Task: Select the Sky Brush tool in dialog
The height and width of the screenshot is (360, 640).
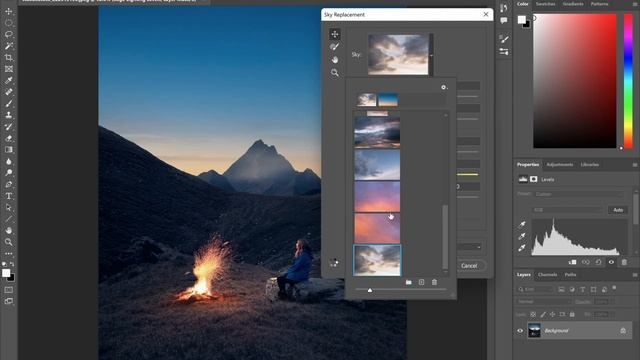Action: click(335, 47)
